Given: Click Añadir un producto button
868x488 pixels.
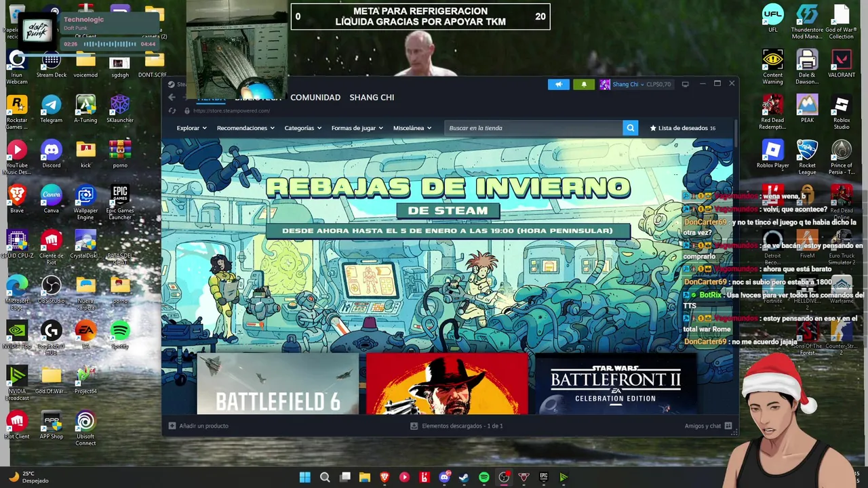Looking at the screenshot, I should 199,426.
